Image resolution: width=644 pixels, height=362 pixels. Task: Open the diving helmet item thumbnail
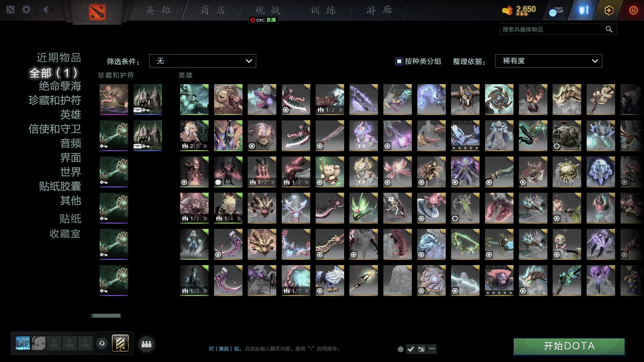567,136
